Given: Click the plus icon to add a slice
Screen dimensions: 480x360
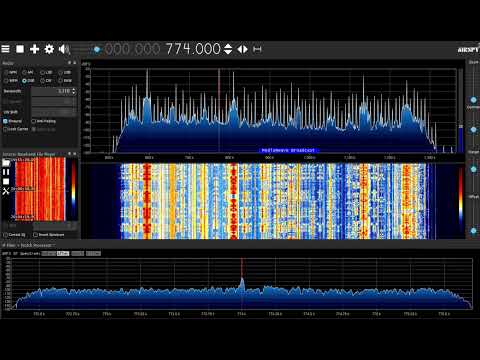Looking at the screenshot, I should click(x=34, y=49).
